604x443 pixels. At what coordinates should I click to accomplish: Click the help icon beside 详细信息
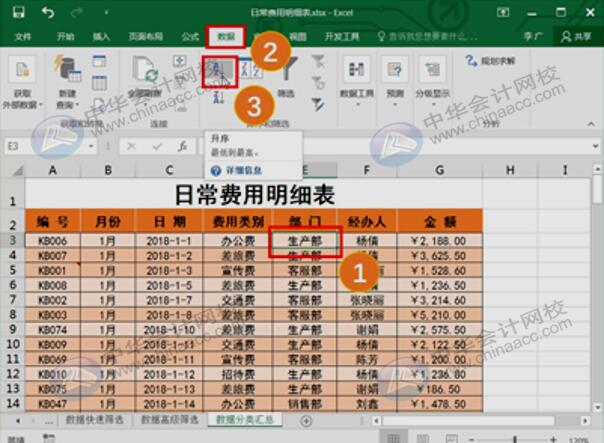[216, 170]
